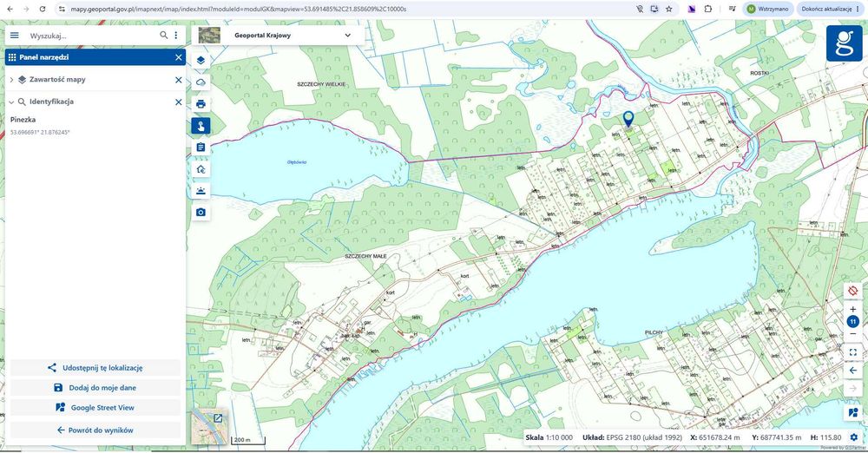Open the clipboard notes tool
Viewport: 868px width, 453px height.
(201, 148)
